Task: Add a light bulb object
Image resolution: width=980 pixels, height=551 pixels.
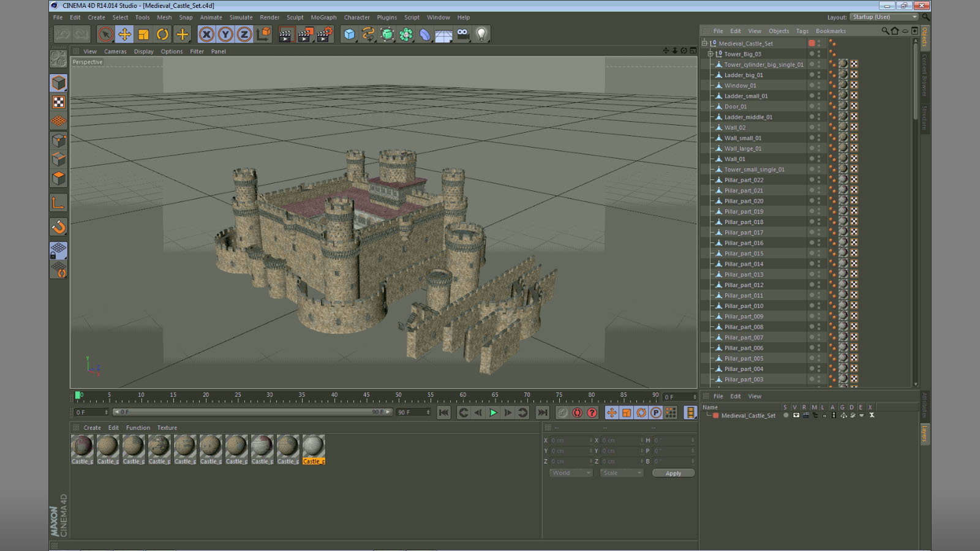Action: point(482,34)
